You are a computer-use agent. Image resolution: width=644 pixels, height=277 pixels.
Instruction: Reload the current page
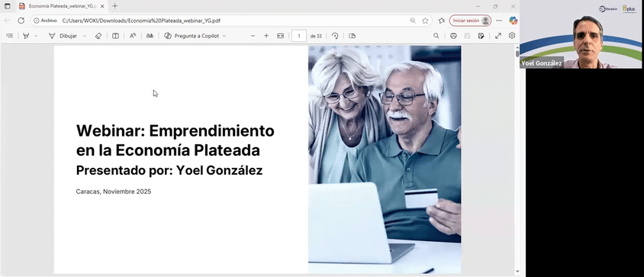click(21, 21)
